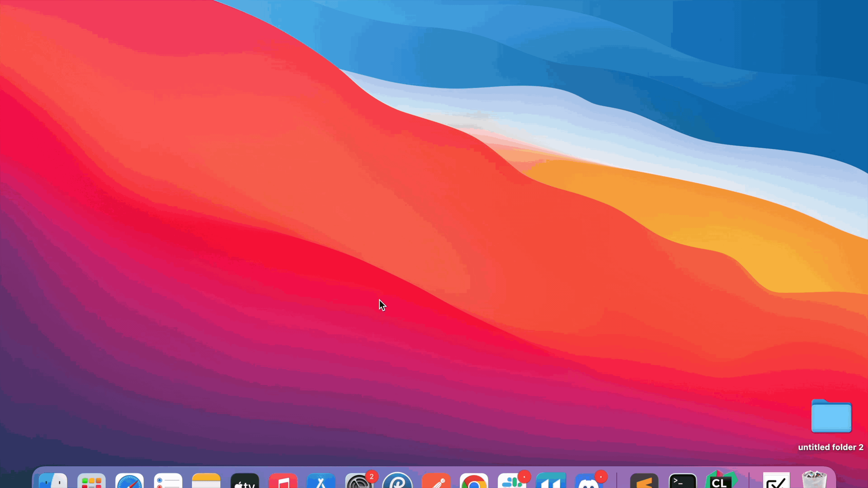Open Finder from the Dock

53,480
